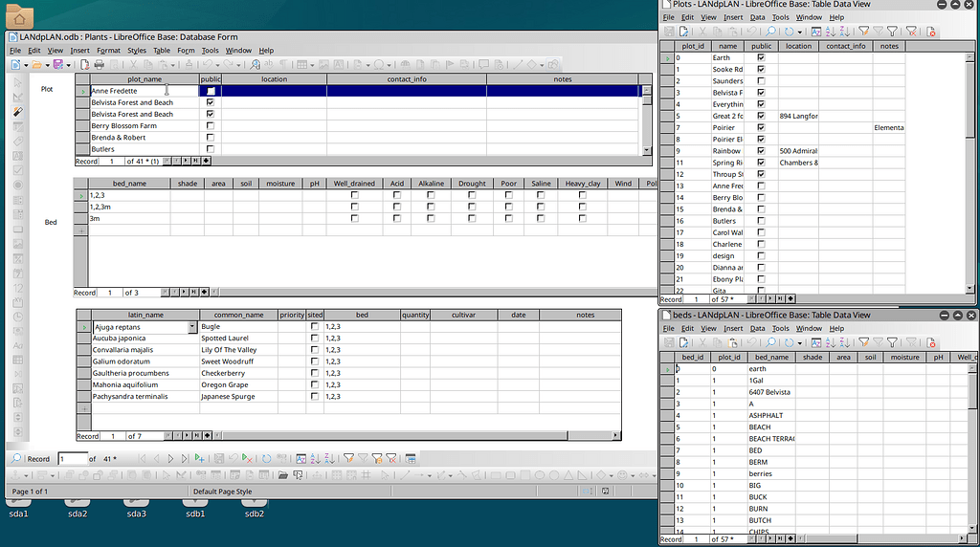Check the sited box for Ajuga reptans
This screenshot has height=547, width=980.
tap(315, 327)
